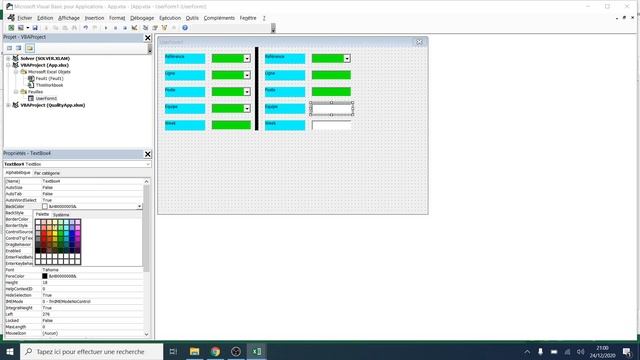Toggle Design Mode in the toolbar
The width and height of the screenshot is (640, 360).
point(134,28)
